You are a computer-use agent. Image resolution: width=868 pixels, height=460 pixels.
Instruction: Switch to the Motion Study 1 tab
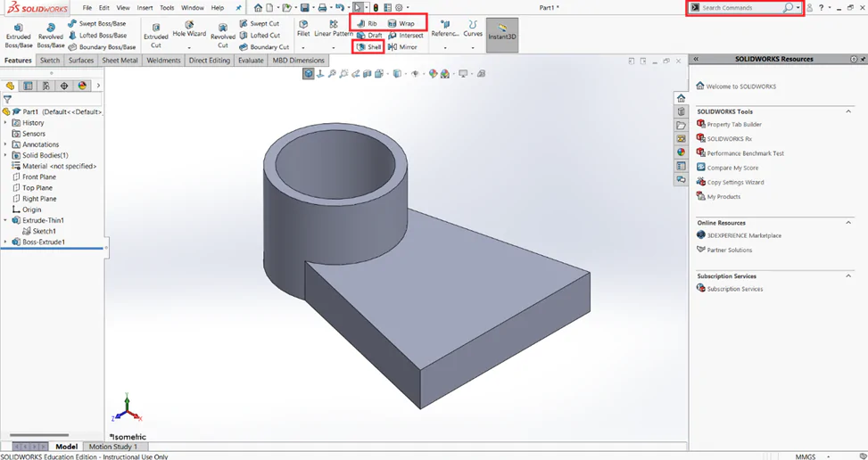113,446
